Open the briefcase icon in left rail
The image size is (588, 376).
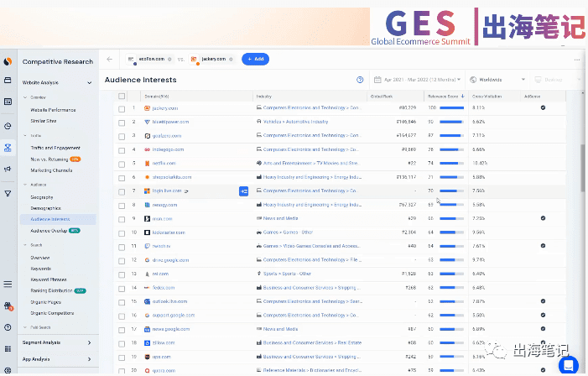point(8,81)
